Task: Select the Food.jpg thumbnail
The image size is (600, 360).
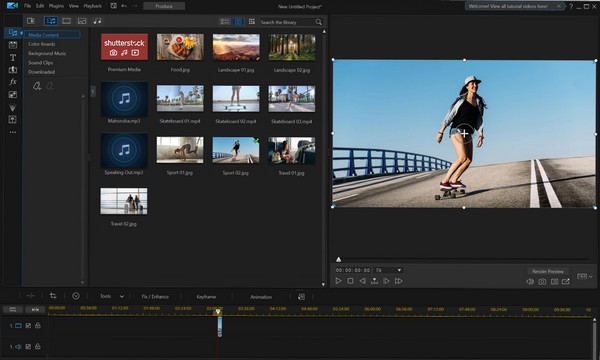Action: click(x=180, y=47)
